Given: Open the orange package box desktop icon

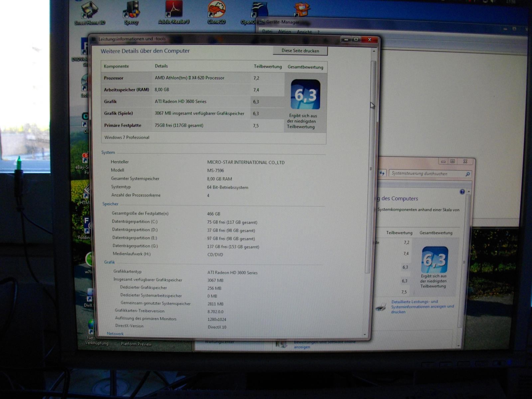Looking at the screenshot, I should pyautogui.click(x=301, y=9).
